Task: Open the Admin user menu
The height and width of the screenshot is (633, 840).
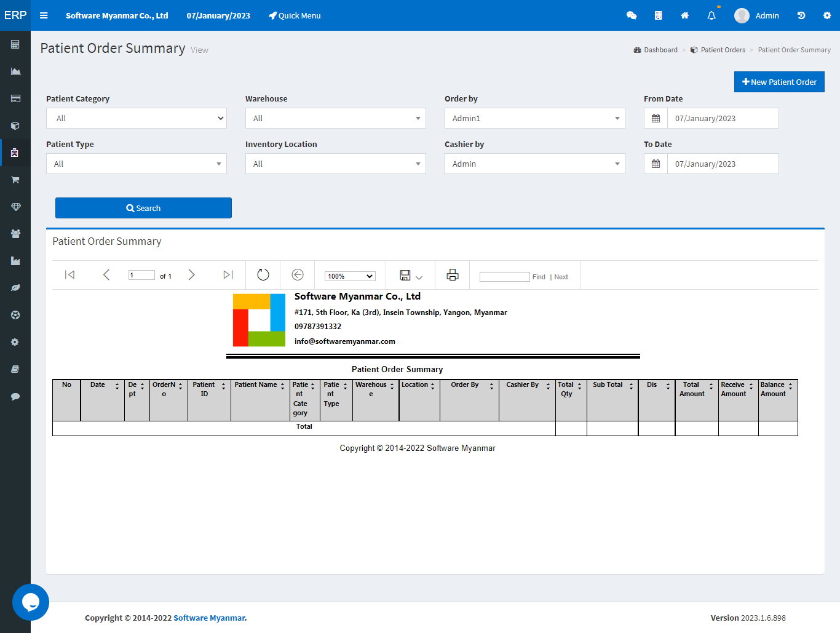Action: tap(757, 15)
